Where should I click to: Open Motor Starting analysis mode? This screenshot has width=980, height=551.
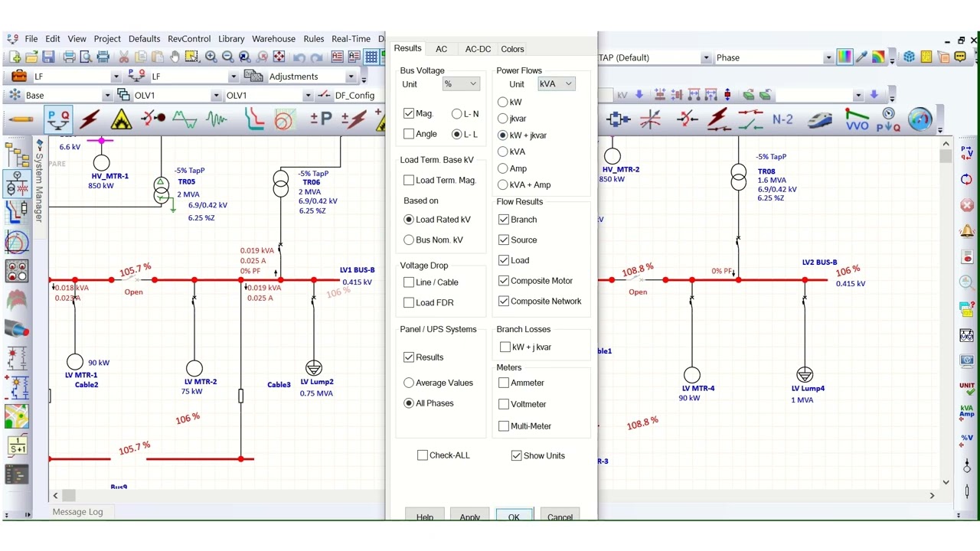(x=152, y=119)
